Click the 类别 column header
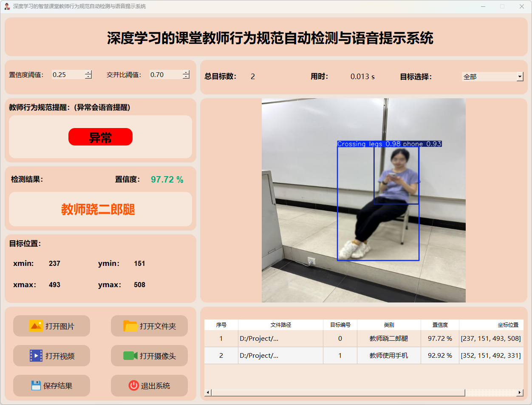Screen dimensions: 532x405 389,325
